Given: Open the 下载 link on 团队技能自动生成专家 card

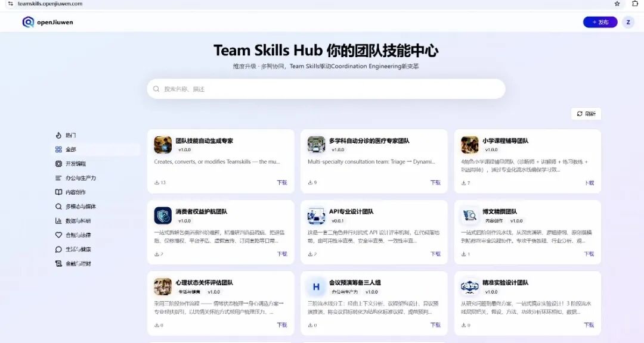Looking at the screenshot, I should [x=281, y=182].
